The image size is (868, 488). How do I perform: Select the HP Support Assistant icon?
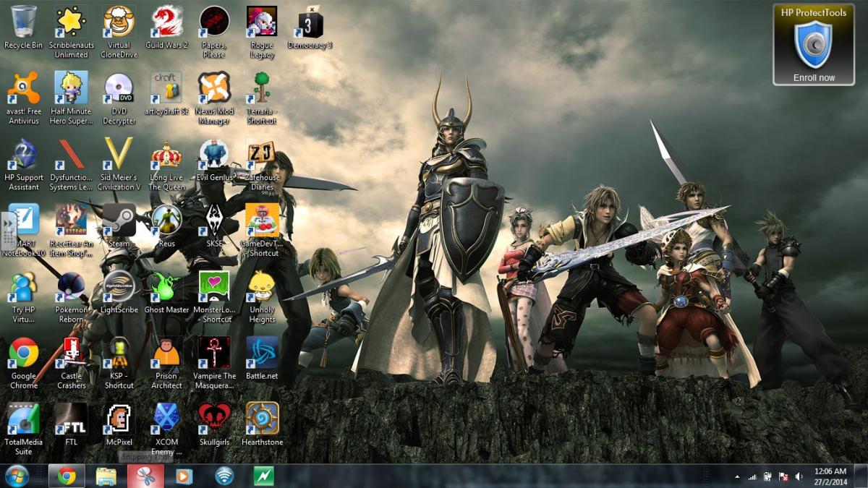[x=23, y=165]
